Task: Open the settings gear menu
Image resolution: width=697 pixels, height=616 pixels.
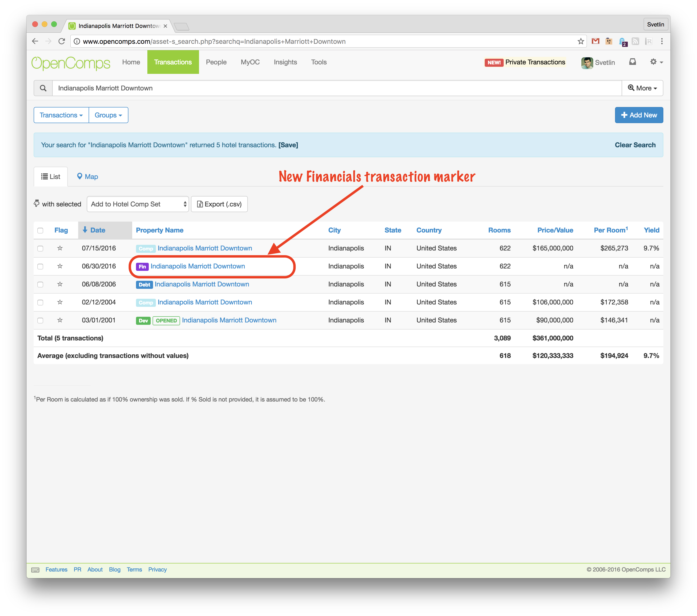Action: [x=656, y=62]
